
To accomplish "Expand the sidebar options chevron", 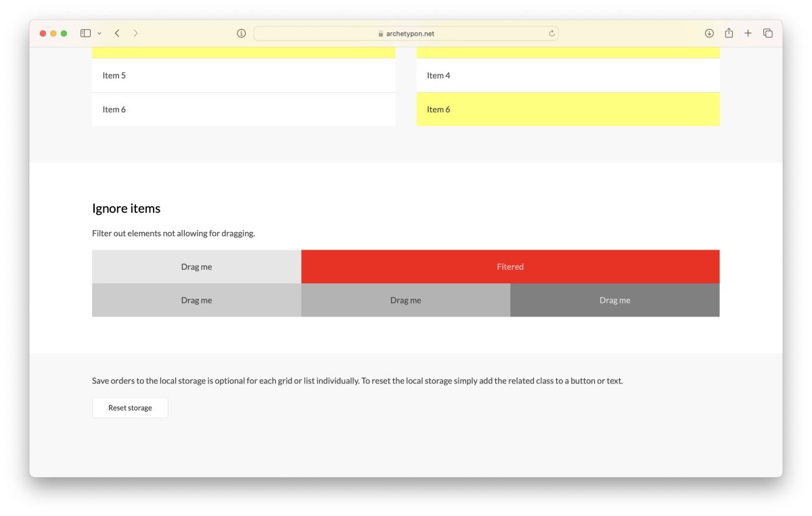I will pyautogui.click(x=99, y=32).
